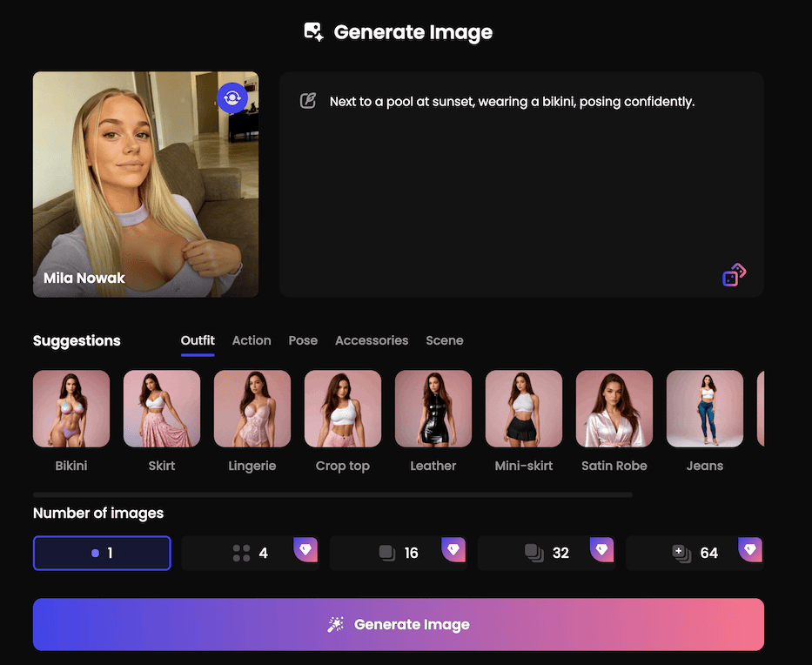Click the Generate Image button
Image resolution: width=812 pixels, height=665 pixels.
399,624
